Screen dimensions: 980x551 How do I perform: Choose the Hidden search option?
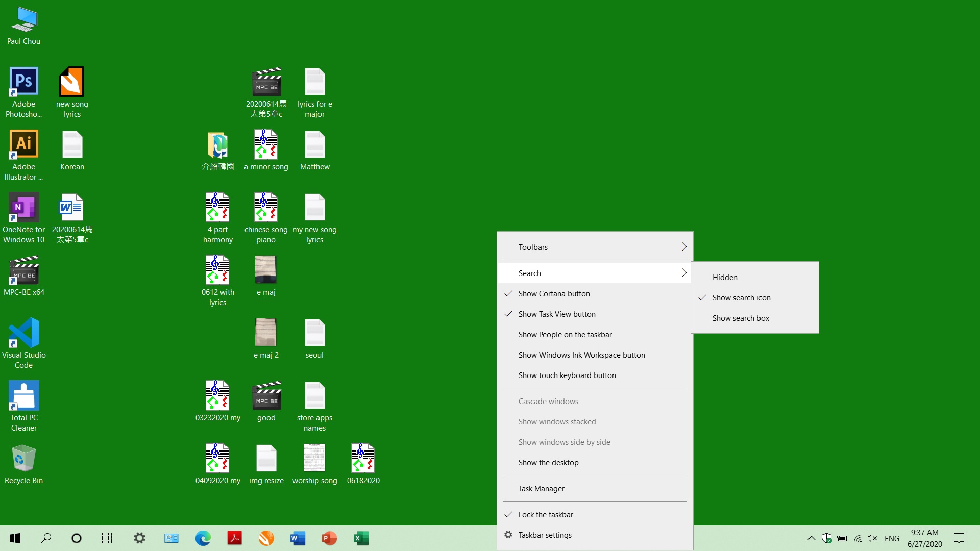click(x=725, y=278)
